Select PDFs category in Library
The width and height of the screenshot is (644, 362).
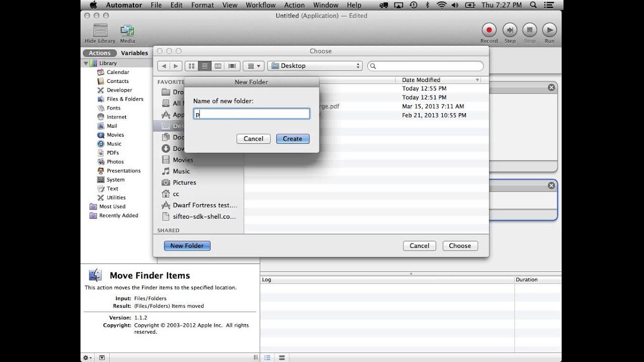[x=113, y=153]
